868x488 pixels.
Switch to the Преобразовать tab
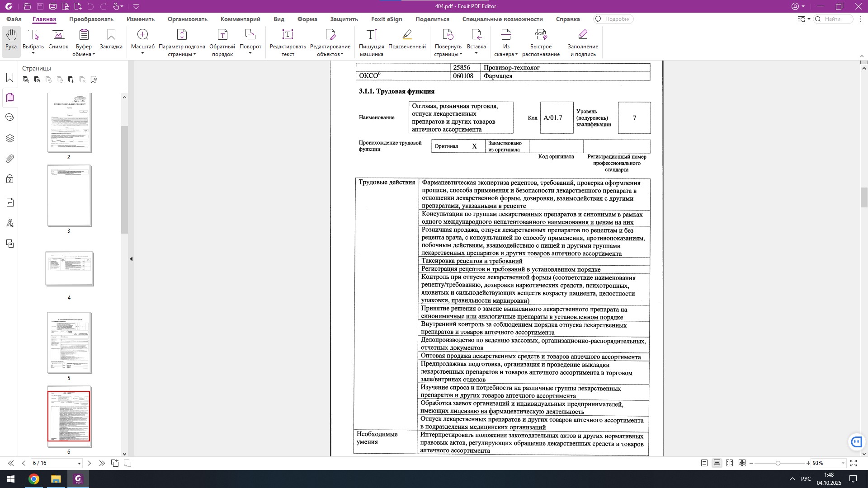point(91,19)
